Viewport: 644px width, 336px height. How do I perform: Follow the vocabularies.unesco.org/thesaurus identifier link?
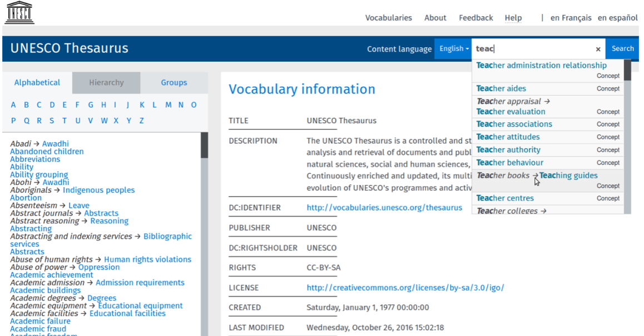click(x=384, y=208)
